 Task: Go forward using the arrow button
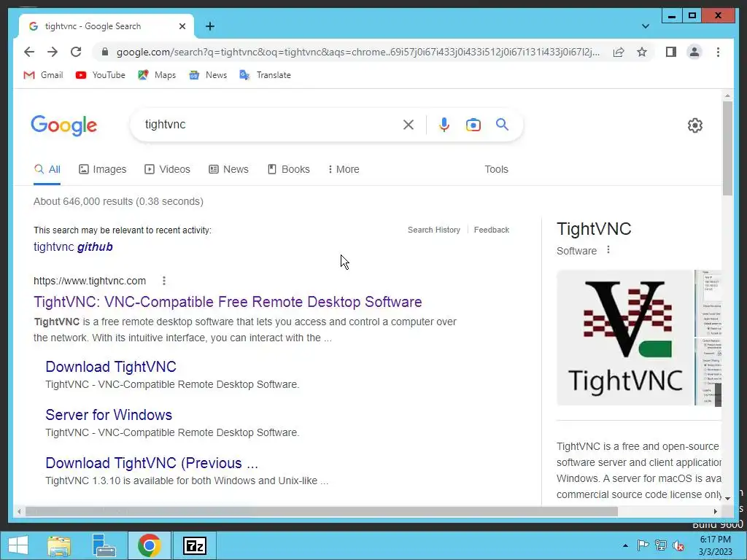click(53, 52)
